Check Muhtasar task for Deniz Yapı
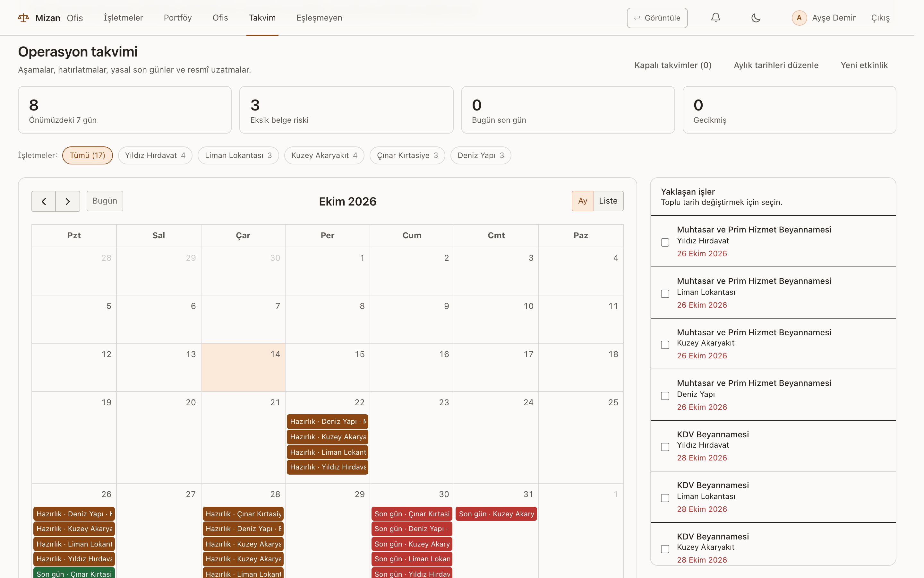Viewport: 924px width, 578px height. point(665,396)
